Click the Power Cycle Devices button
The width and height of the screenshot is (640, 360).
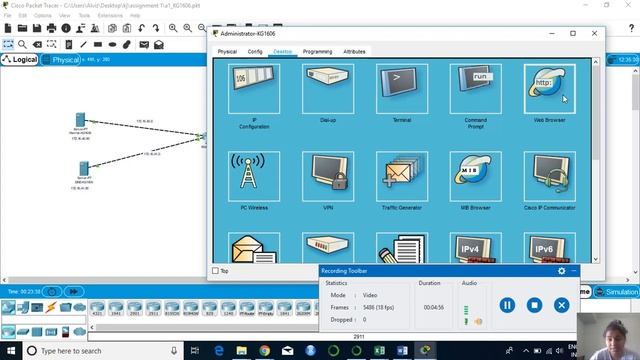pos(52,291)
